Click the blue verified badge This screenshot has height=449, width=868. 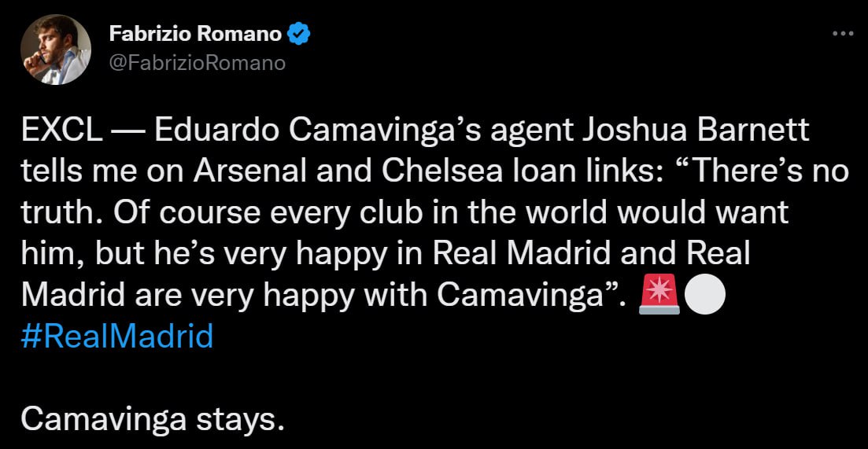coord(301,35)
